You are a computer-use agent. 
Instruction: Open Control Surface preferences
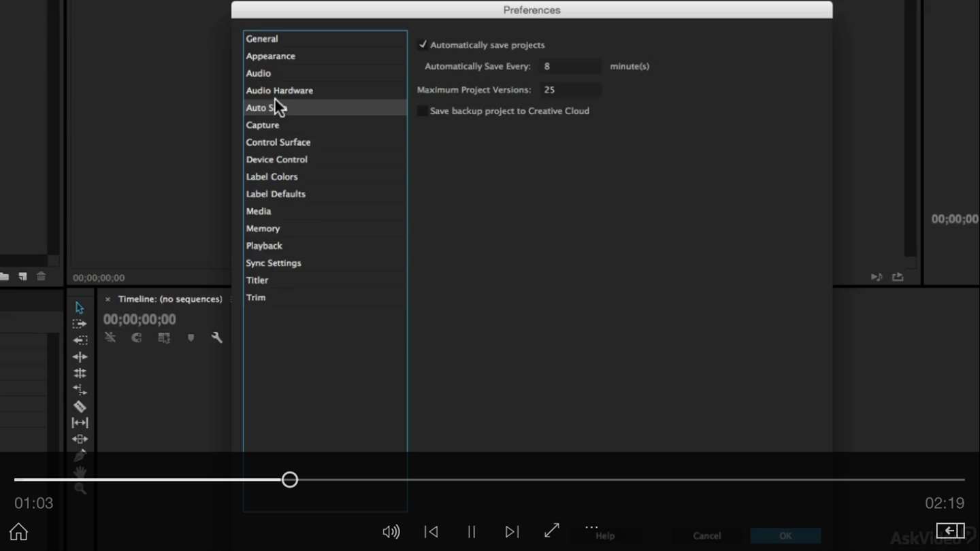(325, 142)
